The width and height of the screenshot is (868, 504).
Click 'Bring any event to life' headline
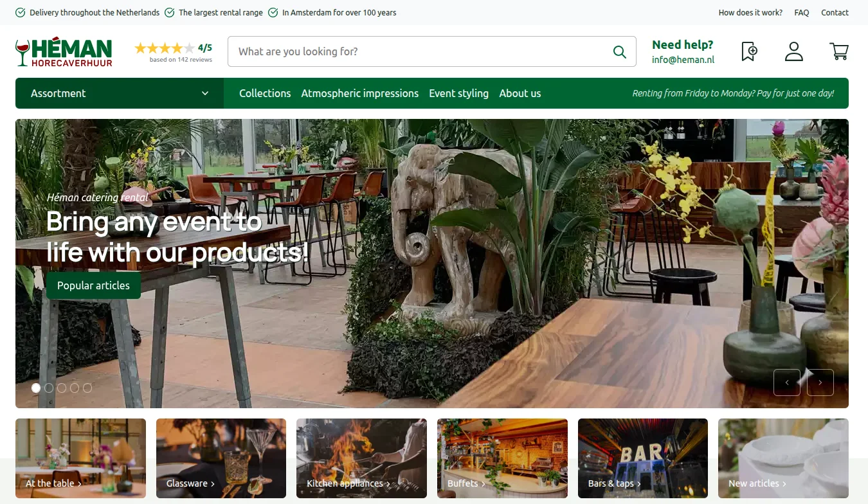pos(177,237)
